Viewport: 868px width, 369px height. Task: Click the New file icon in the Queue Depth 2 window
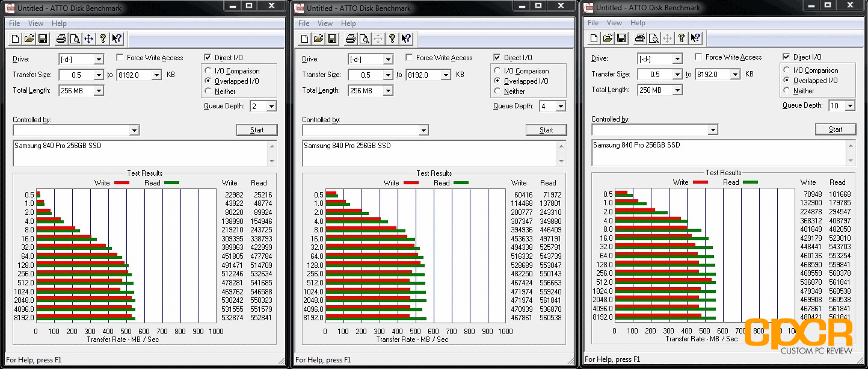click(14, 39)
